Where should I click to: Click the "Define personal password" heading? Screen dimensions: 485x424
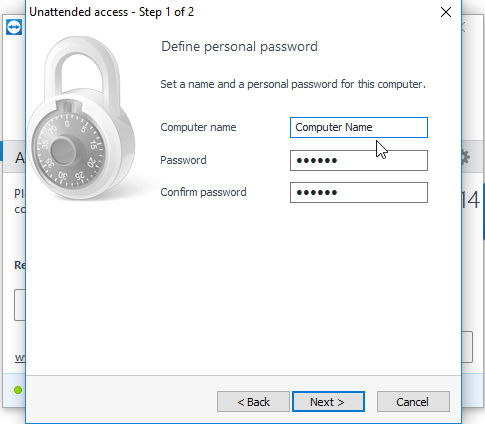(x=239, y=47)
